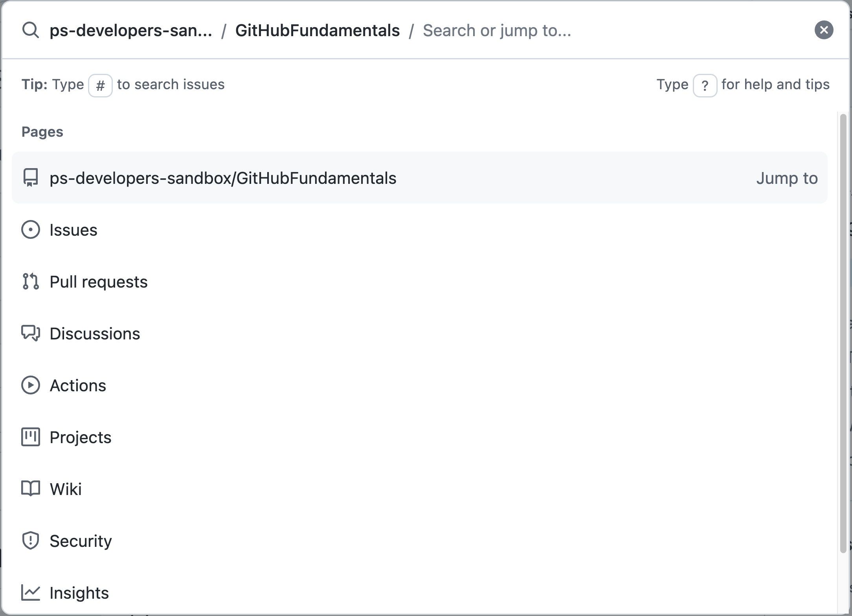The image size is (852, 616).
Task: Click the Projects board icon
Action: 31,437
